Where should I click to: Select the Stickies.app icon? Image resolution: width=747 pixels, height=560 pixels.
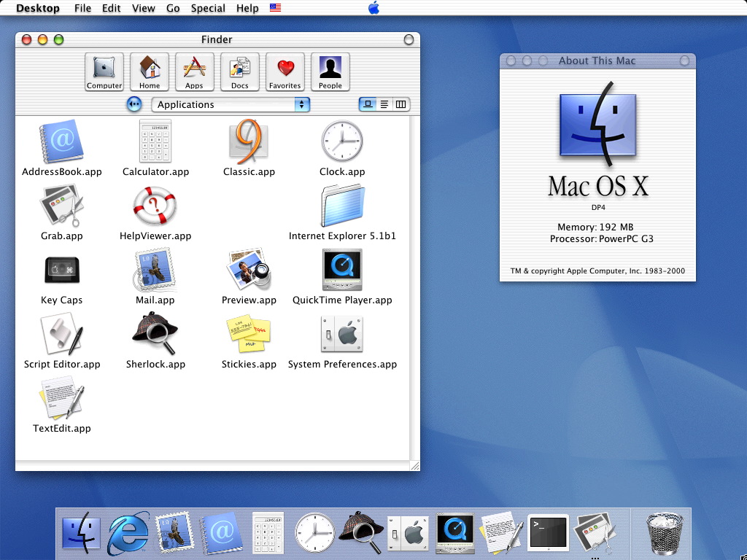(x=249, y=333)
